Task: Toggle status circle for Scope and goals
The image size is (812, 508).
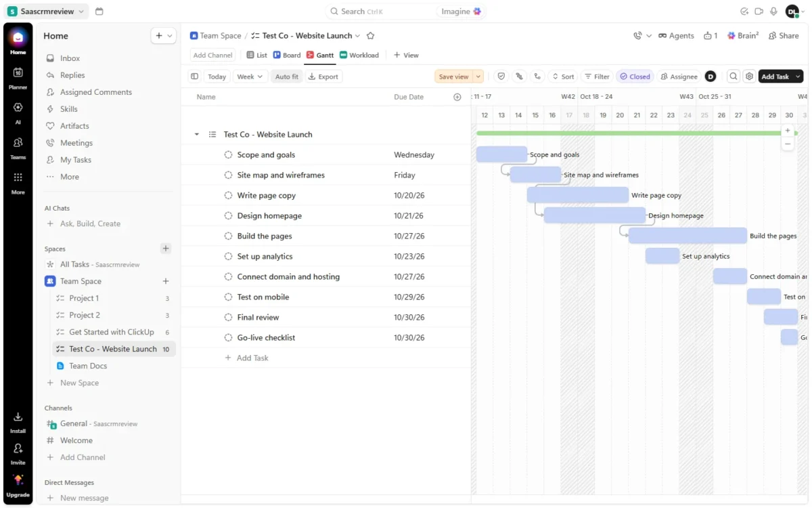Action: (x=229, y=154)
